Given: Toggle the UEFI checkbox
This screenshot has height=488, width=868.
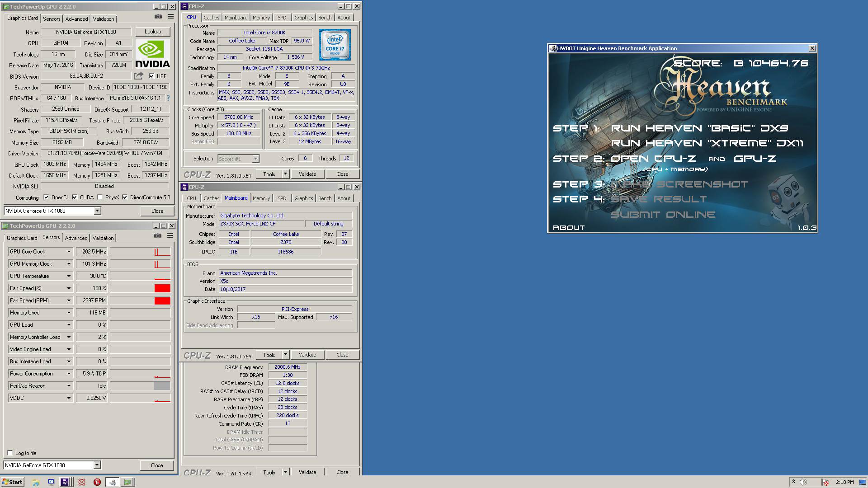Looking at the screenshot, I should coord(151,76).
